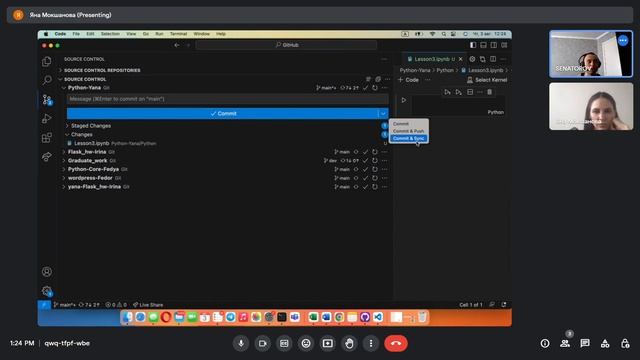Open Telegram from the macOS dock
The image size is (640, 360).
(231, 317)
